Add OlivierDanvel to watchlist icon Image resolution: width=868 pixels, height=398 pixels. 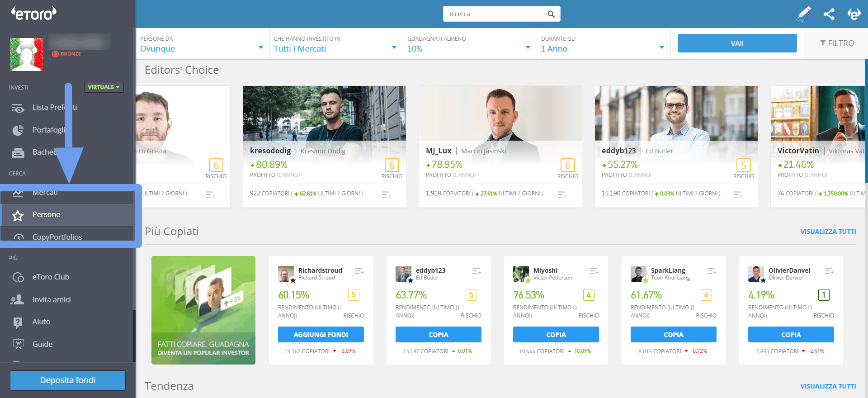829,271
